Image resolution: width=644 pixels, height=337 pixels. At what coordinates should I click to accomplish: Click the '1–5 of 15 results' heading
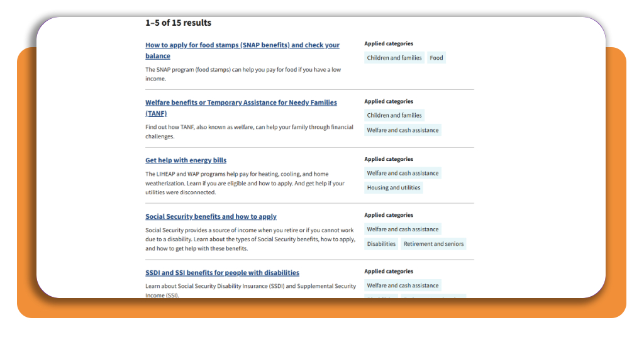(x=178, y=23)
